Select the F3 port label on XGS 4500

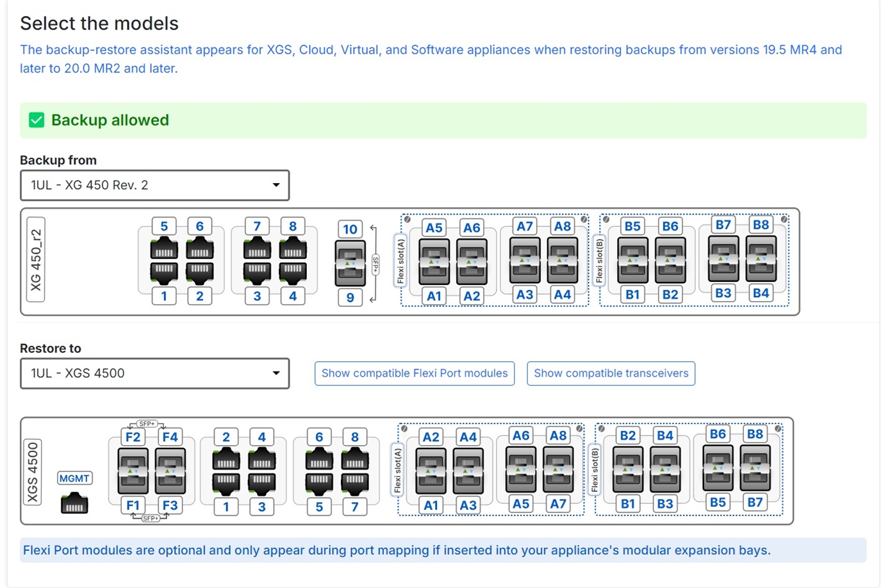(170, 505)
